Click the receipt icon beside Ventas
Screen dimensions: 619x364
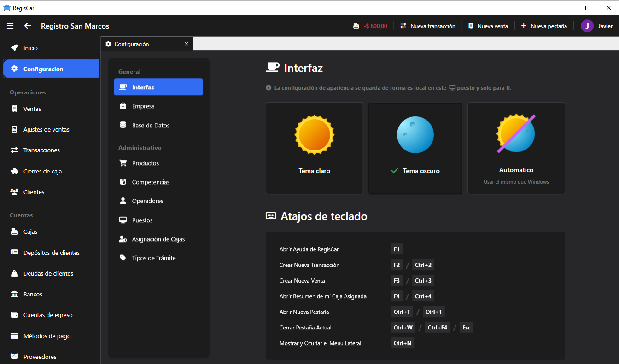coord(14,109)
